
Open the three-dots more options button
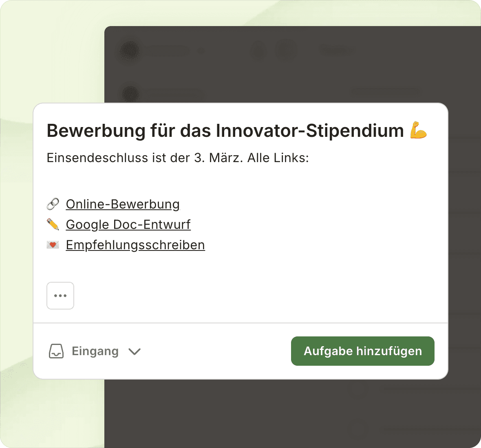point(60,296)
